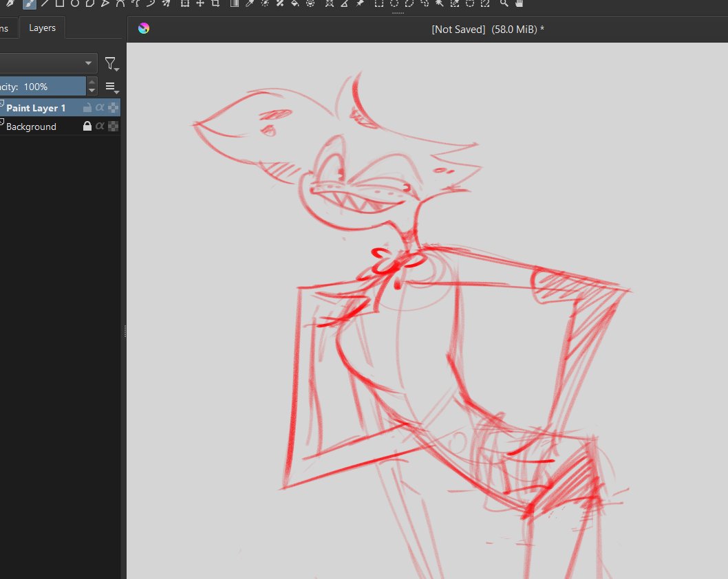Select the Zoom magnifier tool
The height and width of the screenshot is (579, 728).
504,3
